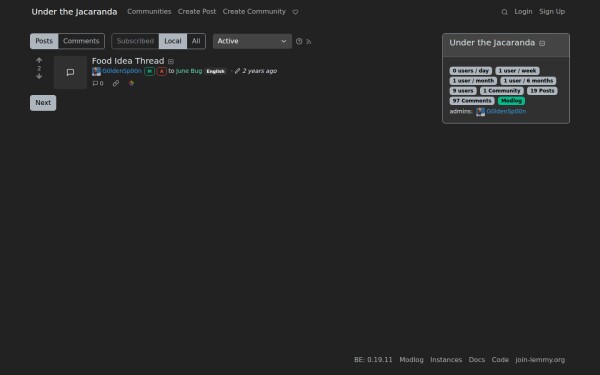
Task: Go to Under the Jacaranda home title
Action: [x=74, y=12]
